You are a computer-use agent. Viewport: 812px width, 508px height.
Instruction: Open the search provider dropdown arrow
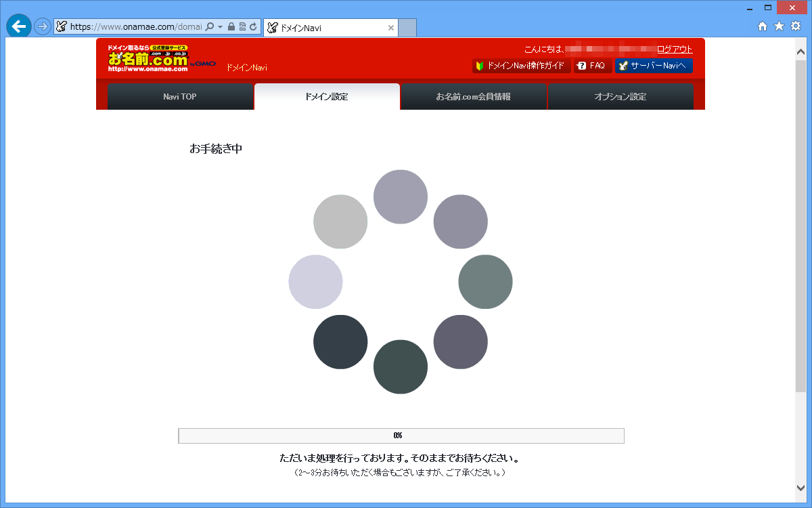220,26
